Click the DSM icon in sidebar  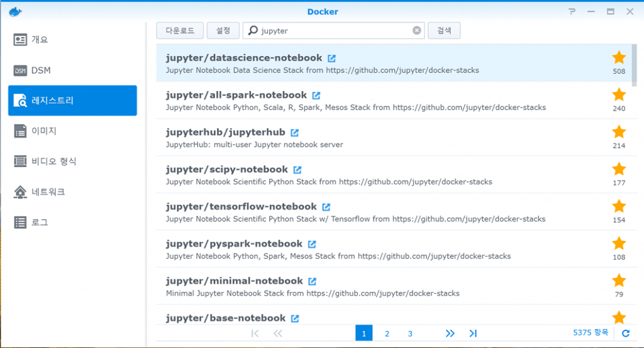(x=20, y=70)
